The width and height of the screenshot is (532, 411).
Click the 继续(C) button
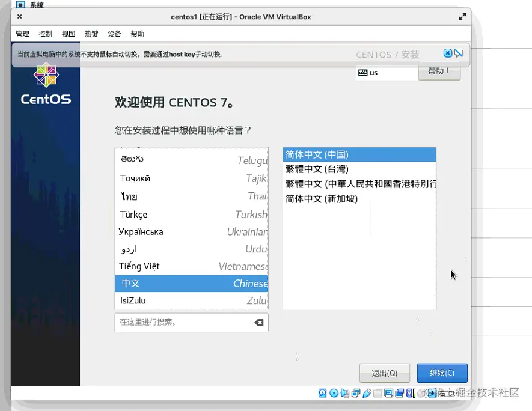point(442,373)
